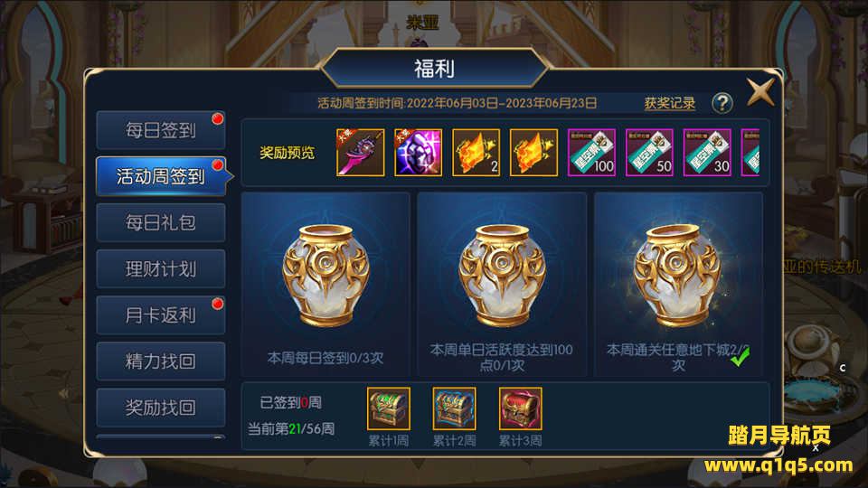868x488 pixels.
Task: Open the 每日礼包 tab
Action: click(x=161, y=223)
